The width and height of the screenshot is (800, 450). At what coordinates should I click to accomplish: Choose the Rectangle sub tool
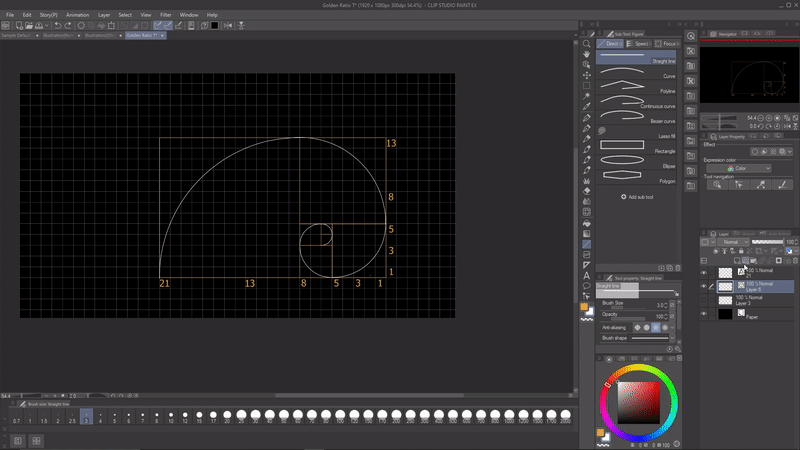click(636, 146)
